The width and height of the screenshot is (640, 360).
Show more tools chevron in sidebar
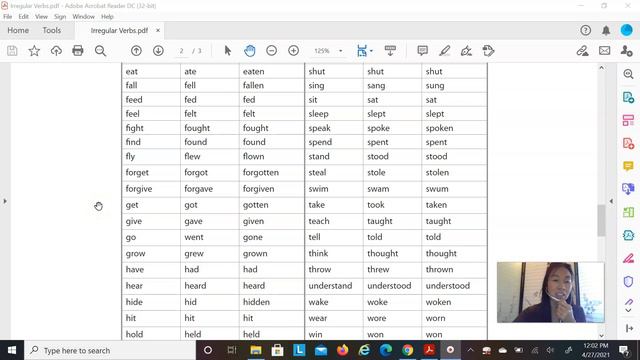point(629,311)
